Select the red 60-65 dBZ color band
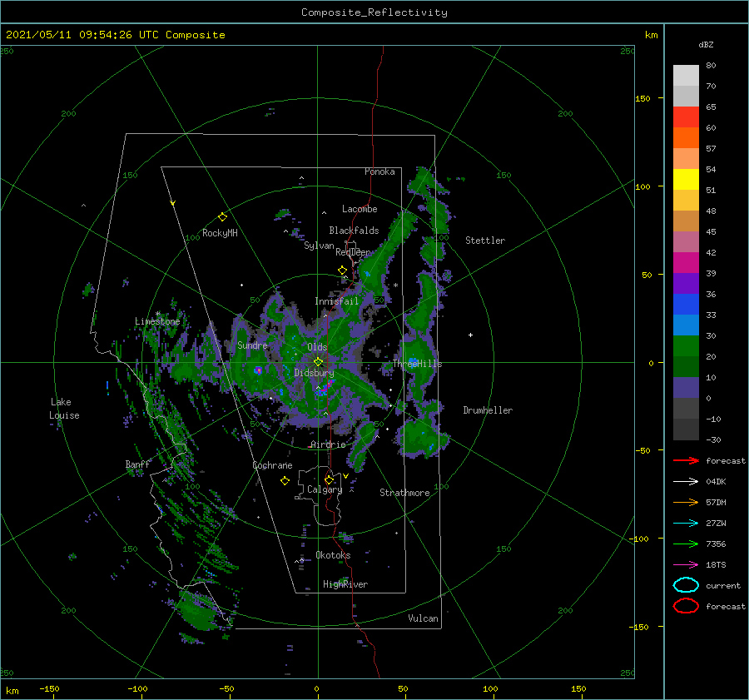This screenshot has height=700, width=749. tap(686, 117)
